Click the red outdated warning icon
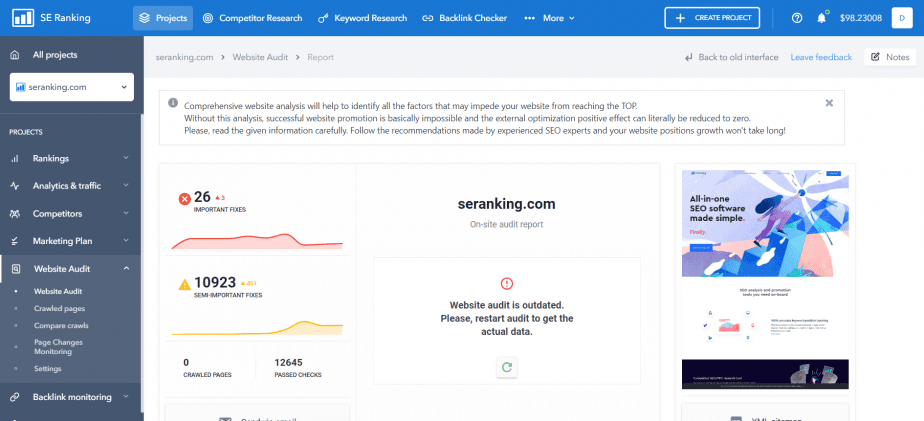 coord(506,284)
